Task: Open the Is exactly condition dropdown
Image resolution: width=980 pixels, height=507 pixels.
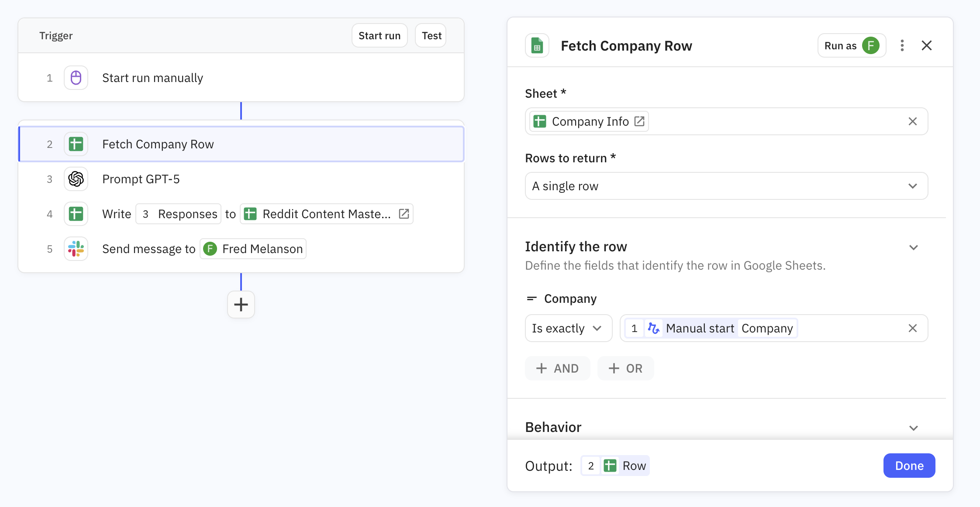Action: click(x=568, y=328)
